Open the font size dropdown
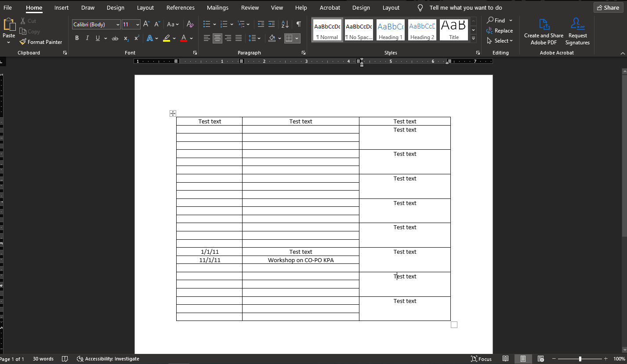Image resolution: width=627 pixels, height=364 pixels. tap(138, 25)
